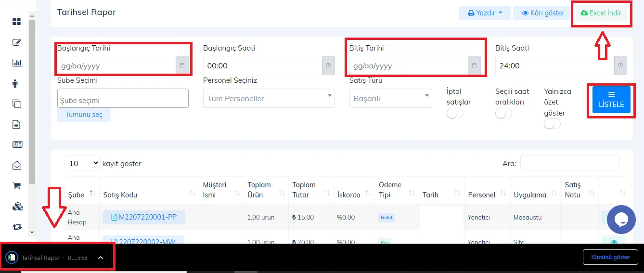The image size is (644, 273).
Task: Open downloaded Tarihsel Rapor xlsx file
Action: pyautogui.click(x=54, y=258)
